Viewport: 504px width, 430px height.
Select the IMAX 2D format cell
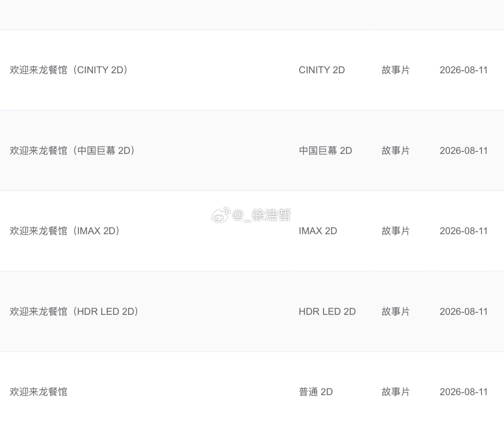coord(318,231)
